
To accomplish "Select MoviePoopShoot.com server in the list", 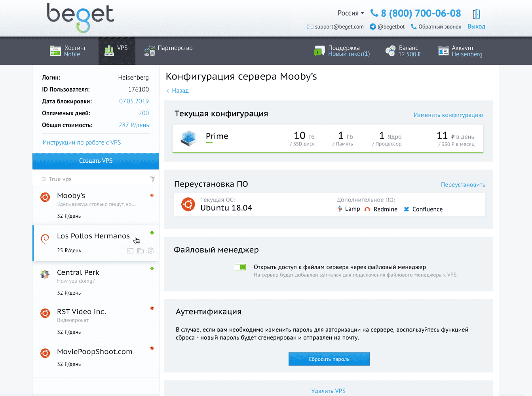I will click(96, 359).
